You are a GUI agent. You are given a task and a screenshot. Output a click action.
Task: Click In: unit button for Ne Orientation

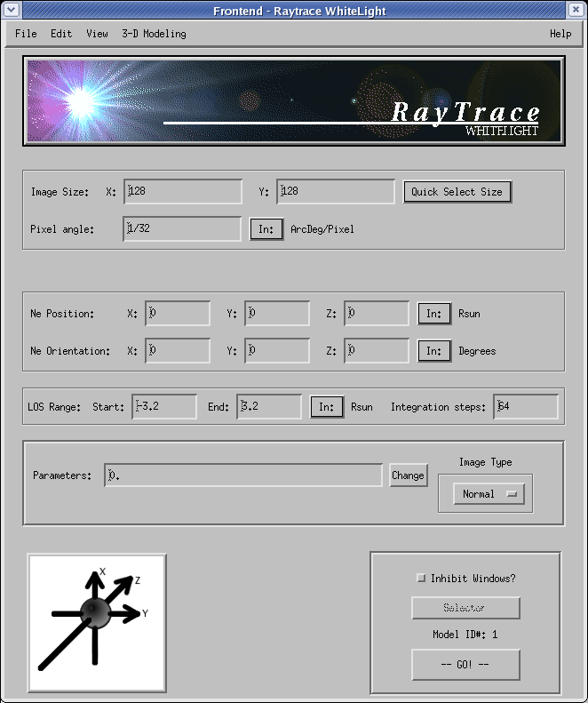tap(433, 351)
